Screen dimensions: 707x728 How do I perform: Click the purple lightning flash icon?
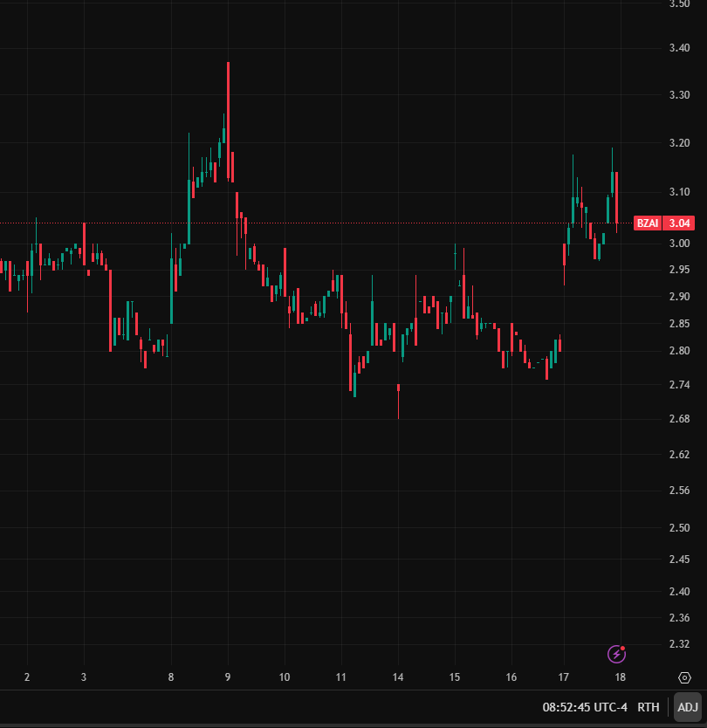616,654
